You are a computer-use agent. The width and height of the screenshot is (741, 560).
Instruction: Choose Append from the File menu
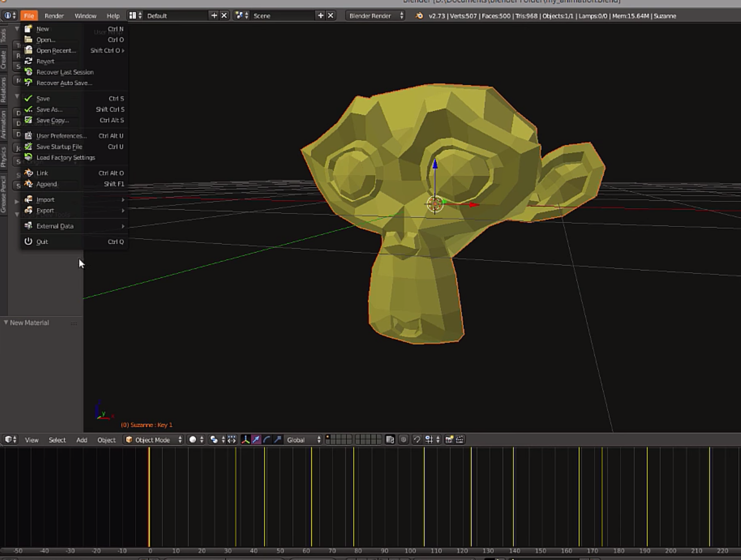74,184
